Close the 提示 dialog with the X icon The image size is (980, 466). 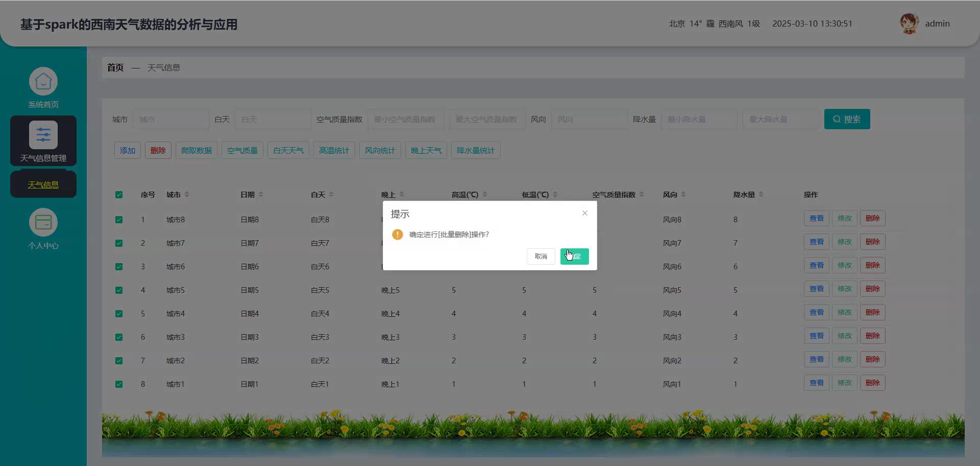click(x=585, y=213)
